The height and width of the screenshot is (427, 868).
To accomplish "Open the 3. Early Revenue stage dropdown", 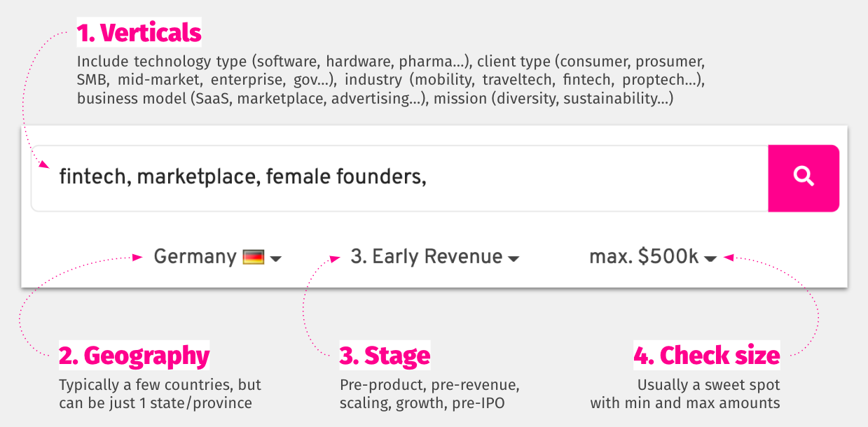I will click(434, 257).
